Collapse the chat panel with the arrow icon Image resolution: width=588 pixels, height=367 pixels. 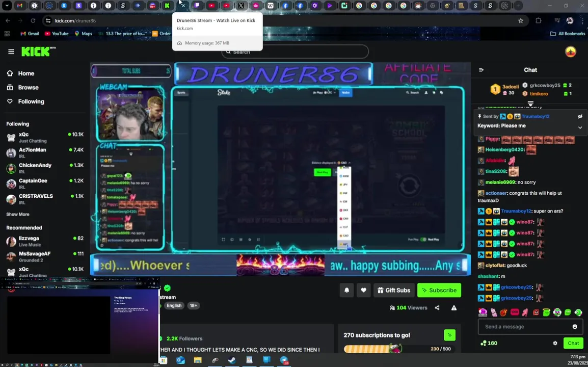point(482,70)
